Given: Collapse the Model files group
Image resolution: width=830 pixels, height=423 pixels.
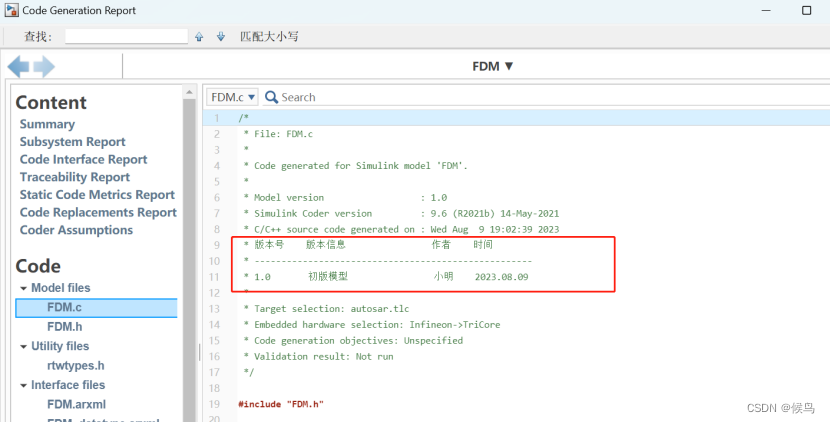Looking at the screenshot, I should (x=23, y=289).
